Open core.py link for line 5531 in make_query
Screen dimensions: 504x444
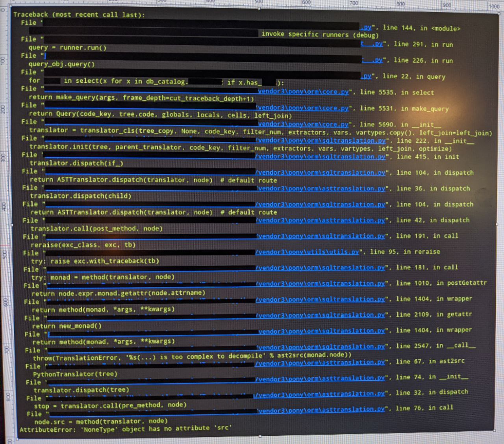302,108
